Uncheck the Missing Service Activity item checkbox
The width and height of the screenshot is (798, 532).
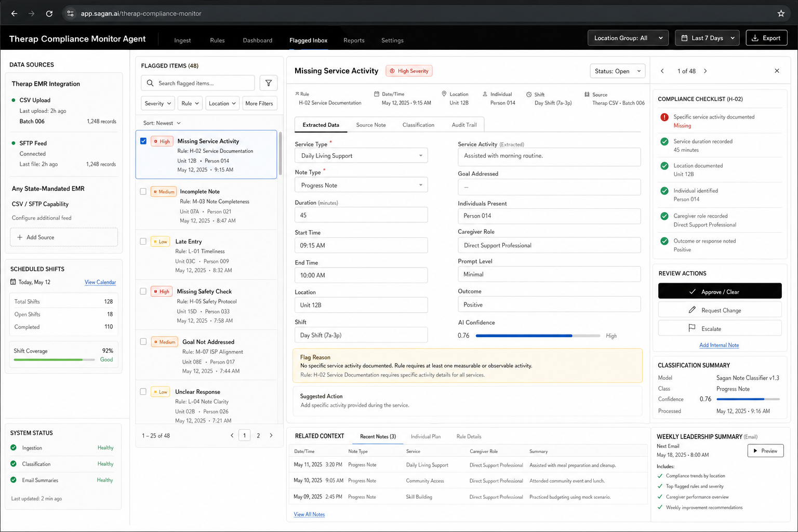point(143,141)
